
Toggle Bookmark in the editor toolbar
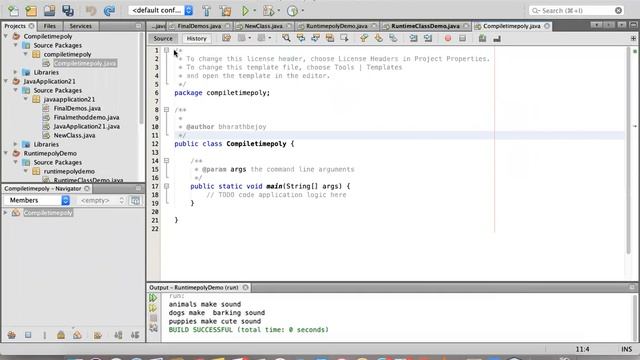pyautogui.click(x=393, y=38)
